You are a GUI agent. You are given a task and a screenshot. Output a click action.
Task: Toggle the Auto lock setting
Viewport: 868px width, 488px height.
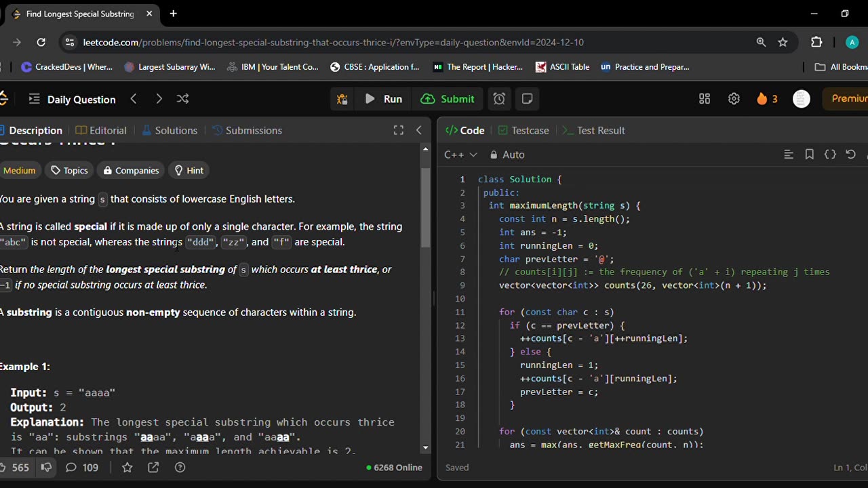pos(507,155)
